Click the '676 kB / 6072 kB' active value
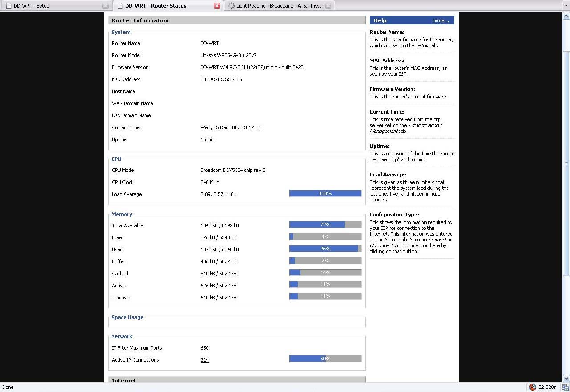 click(x=218, y=286)
